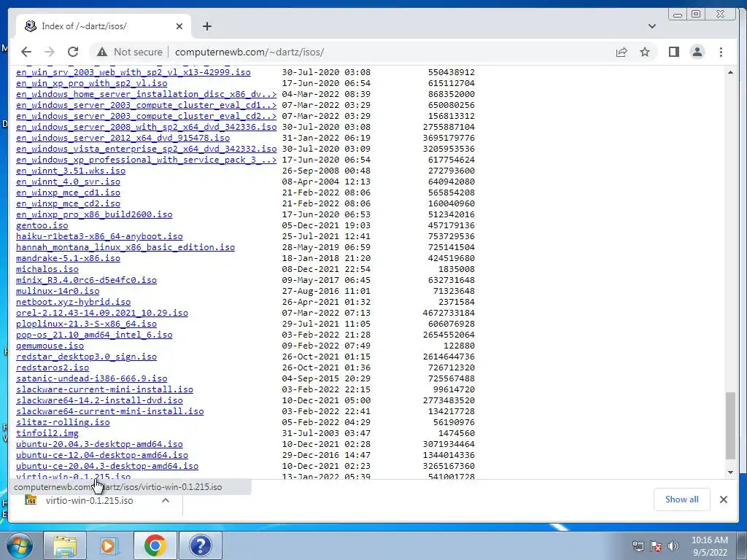
Task: Select file size 3071934464 text
Action: 449,444
